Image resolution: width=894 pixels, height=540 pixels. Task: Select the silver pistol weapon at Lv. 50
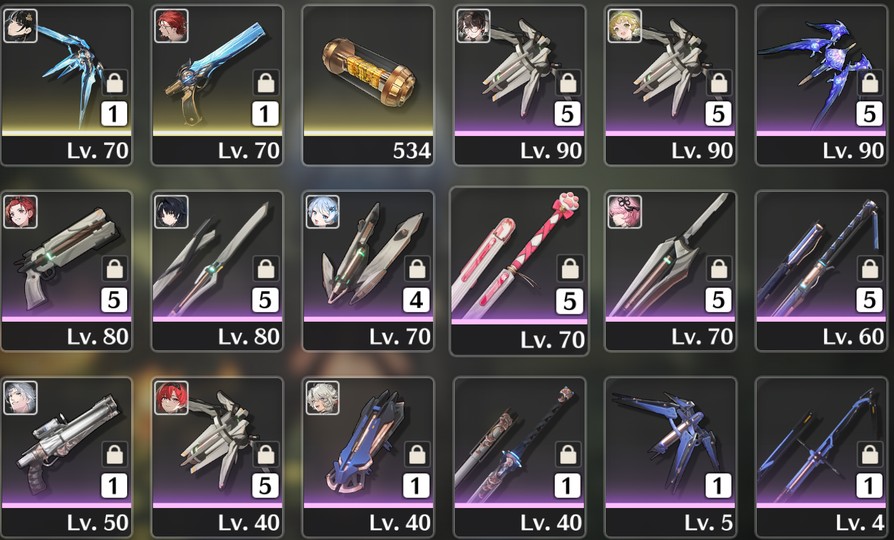coord(67,457)
